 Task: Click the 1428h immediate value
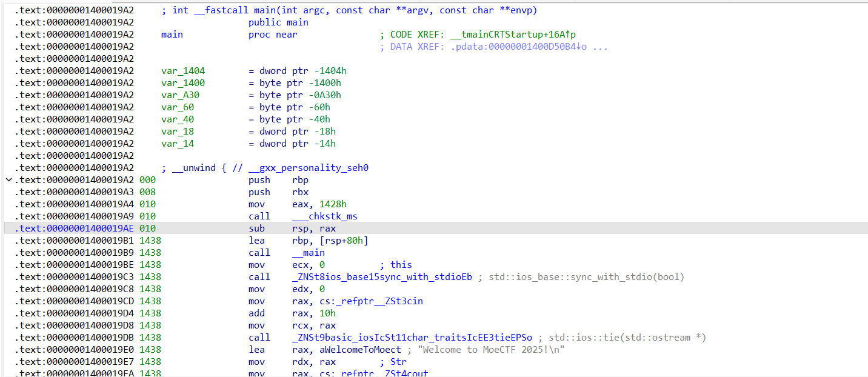[333, 204]
